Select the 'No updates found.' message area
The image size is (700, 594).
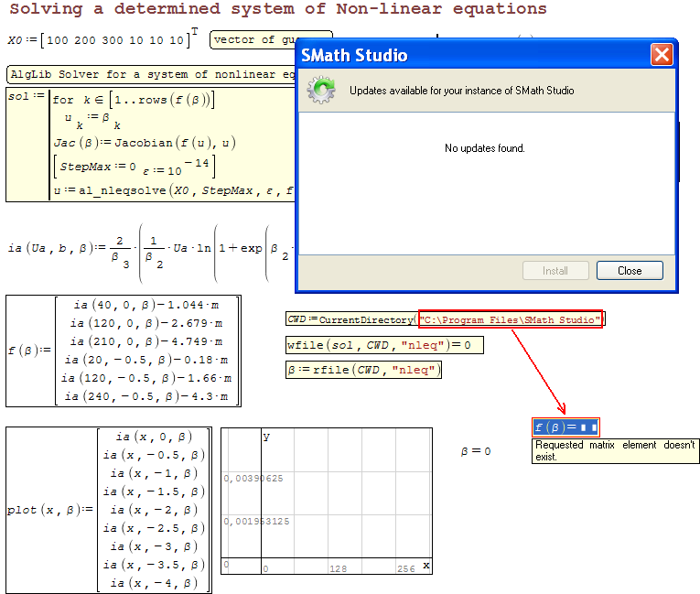tap(485, 148)
